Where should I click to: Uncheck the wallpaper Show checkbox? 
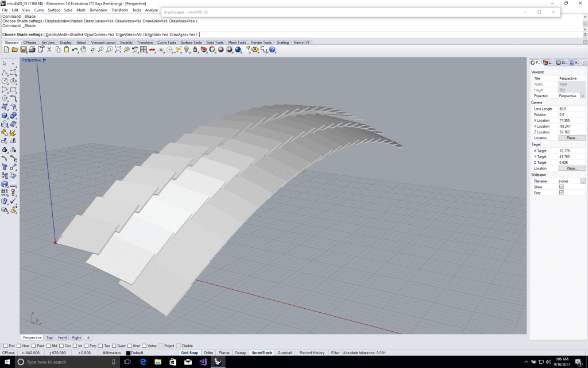(562, 187)
